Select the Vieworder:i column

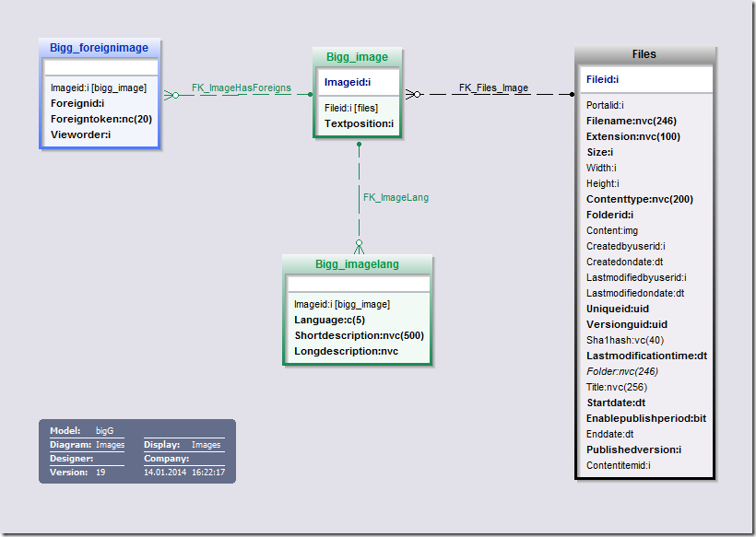(x=80, y=134)
